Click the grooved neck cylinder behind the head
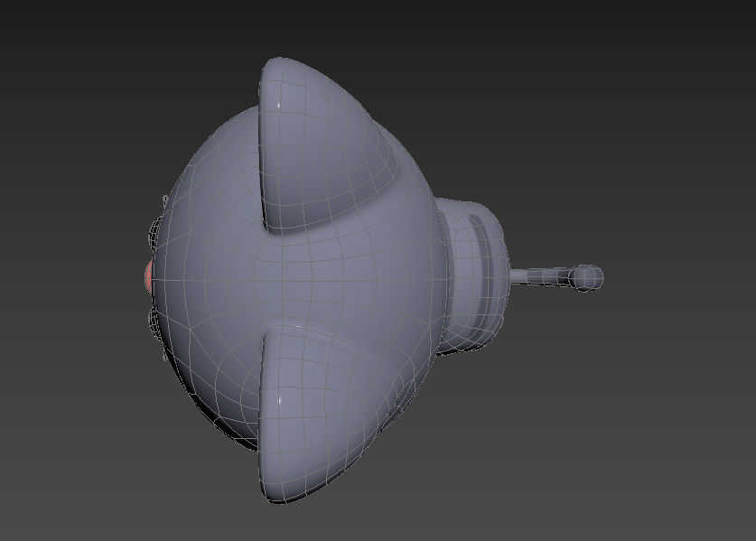 pos(473,275)
